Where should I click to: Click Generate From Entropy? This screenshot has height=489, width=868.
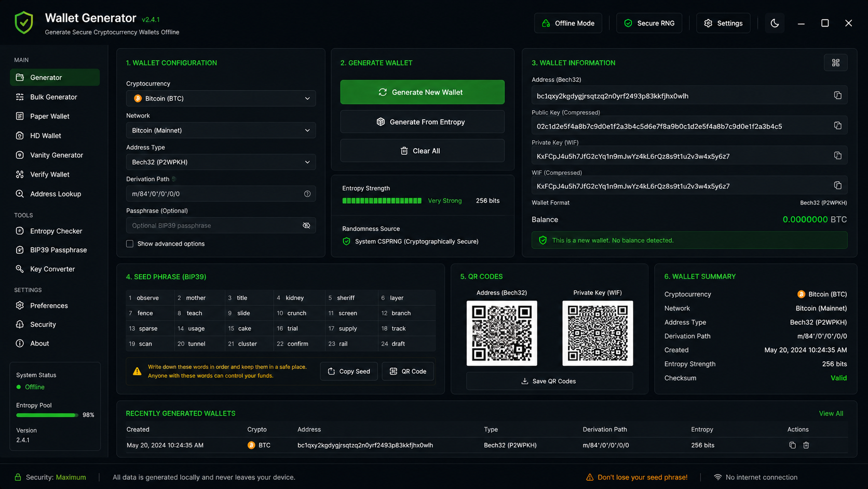(422, 122)
